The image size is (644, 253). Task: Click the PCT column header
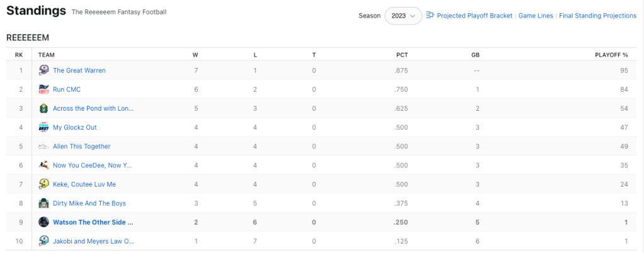pyautogui.click(x=402, y=55)
